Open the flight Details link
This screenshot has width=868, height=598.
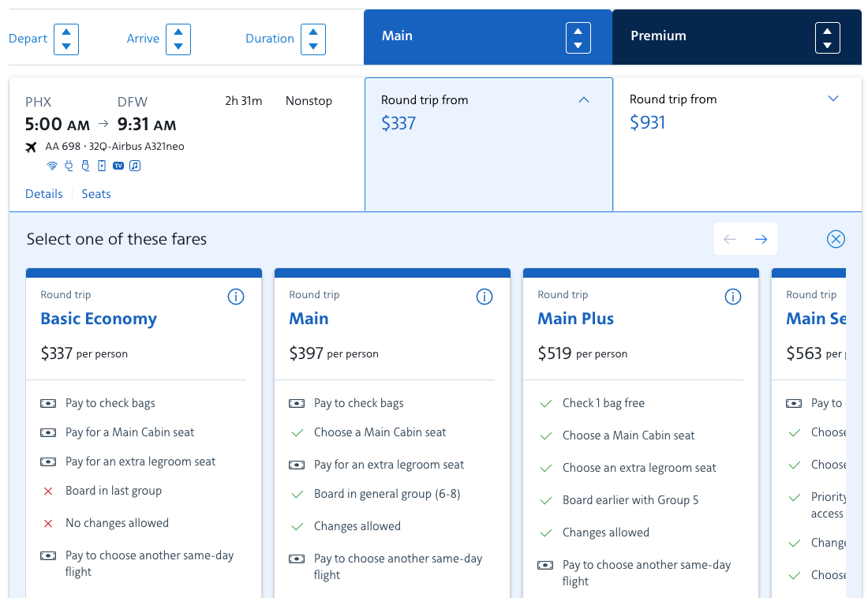pos(43,193)
